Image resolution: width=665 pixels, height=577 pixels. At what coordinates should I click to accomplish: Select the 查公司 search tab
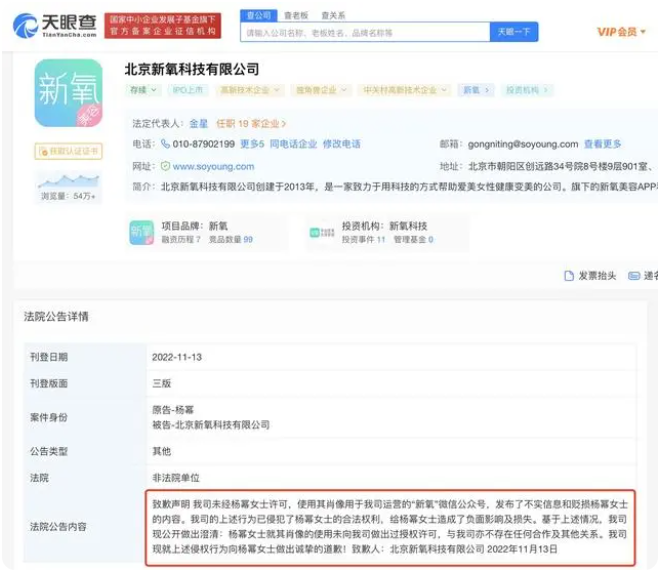pyautogui.click(x=259, y=16)
